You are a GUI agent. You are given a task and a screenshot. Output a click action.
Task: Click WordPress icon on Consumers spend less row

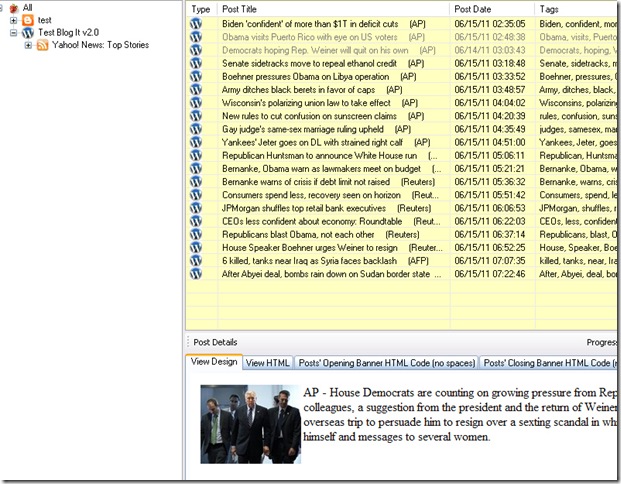(x=196, y=194)
